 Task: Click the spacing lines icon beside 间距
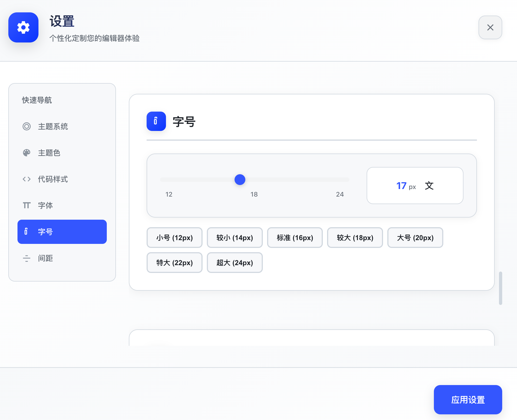tap(27, 258)
